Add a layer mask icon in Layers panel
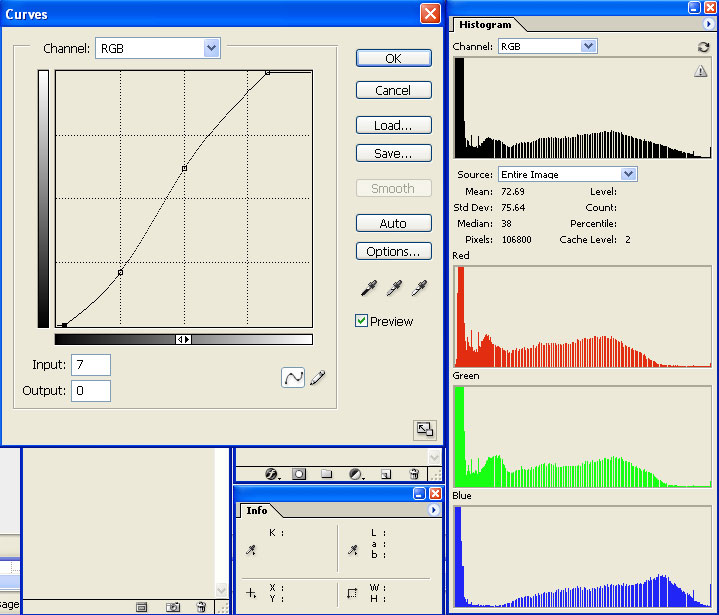 click(x=299, y=474)
